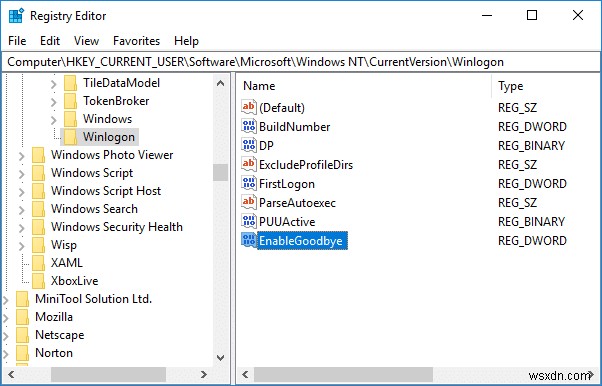Click the ParseAutoexec string value icon
Screen dimensions: 602x386
click(x=249, y=202)
